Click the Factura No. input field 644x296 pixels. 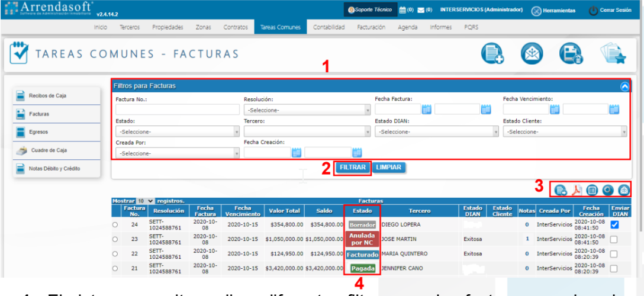(178, 110)
